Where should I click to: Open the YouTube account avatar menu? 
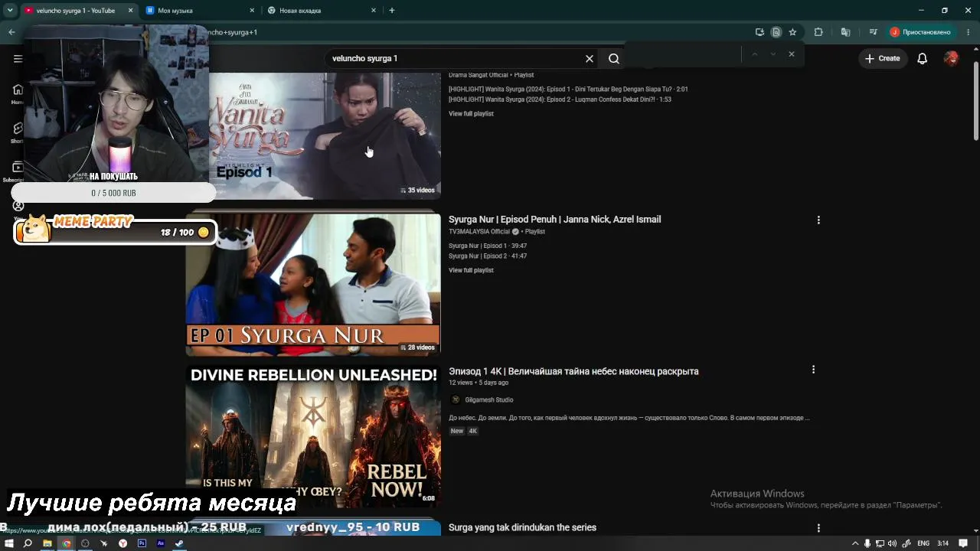(951, 58)
